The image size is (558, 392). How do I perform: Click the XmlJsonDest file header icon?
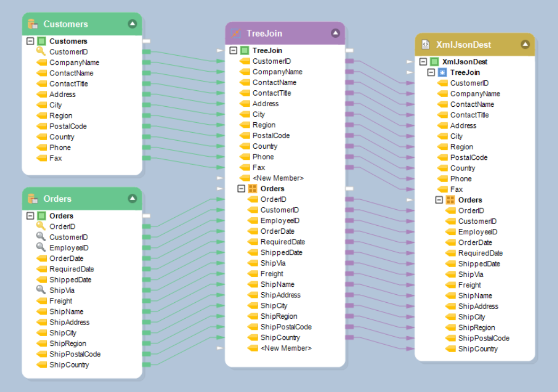click(425, 45)
